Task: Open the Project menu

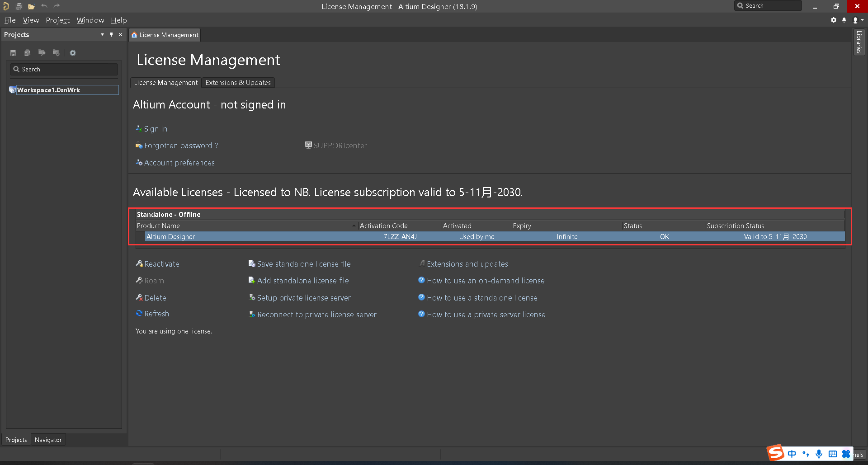Action: (x=58, y=20)
